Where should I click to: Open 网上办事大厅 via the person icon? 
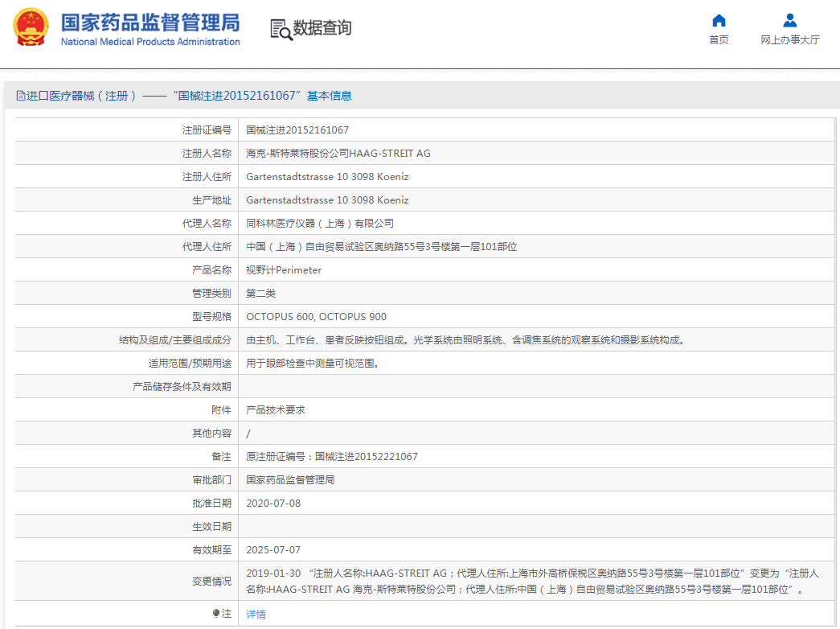point(789,21)
